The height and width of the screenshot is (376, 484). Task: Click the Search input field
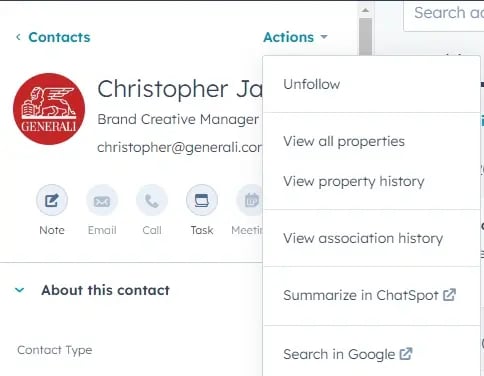(x=444, y=16)
